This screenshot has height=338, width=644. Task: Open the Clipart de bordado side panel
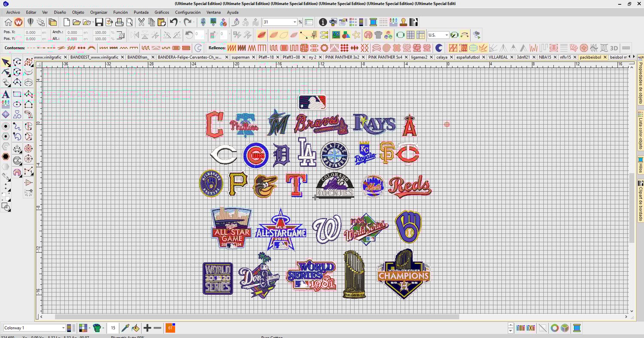pyautogui.click(x=640, y=201)
